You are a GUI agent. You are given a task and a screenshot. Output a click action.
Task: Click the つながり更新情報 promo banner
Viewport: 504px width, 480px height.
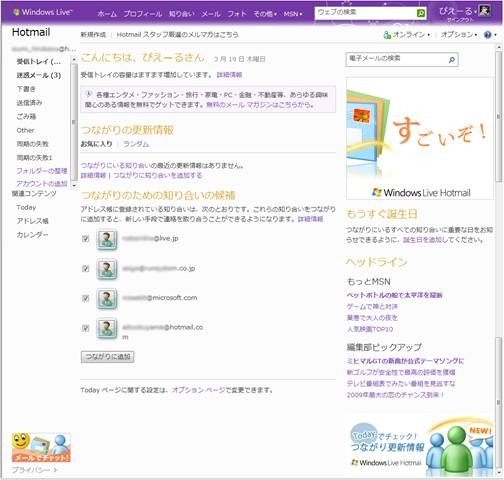point(422,447)
